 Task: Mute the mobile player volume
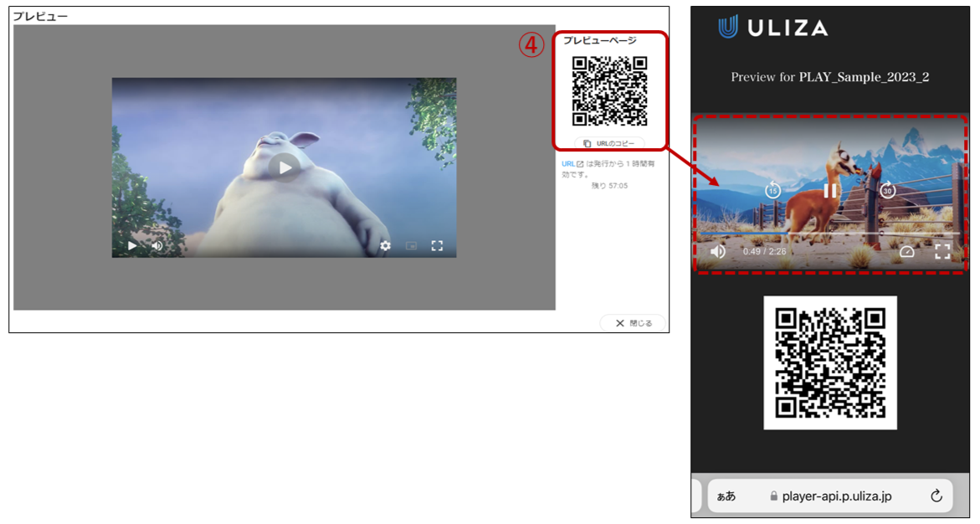(x=718, y=251)
